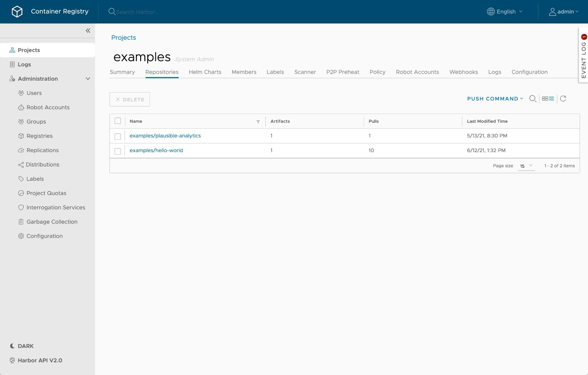The width and height of the screenshot is (588, 375).
Task: Click the Name column filter funnel icon
Action: pos(258,122)
